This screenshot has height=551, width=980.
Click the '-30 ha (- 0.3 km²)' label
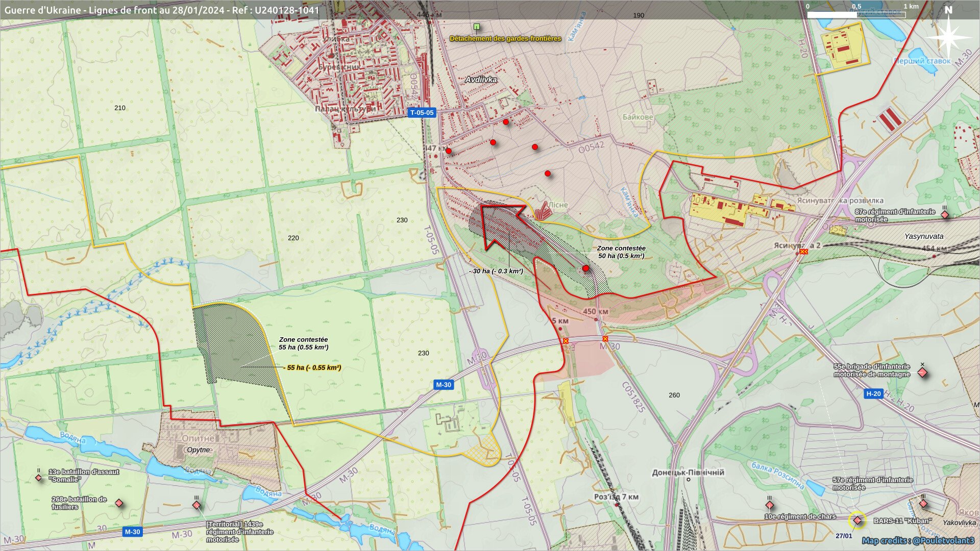click(x=496, y=271)
